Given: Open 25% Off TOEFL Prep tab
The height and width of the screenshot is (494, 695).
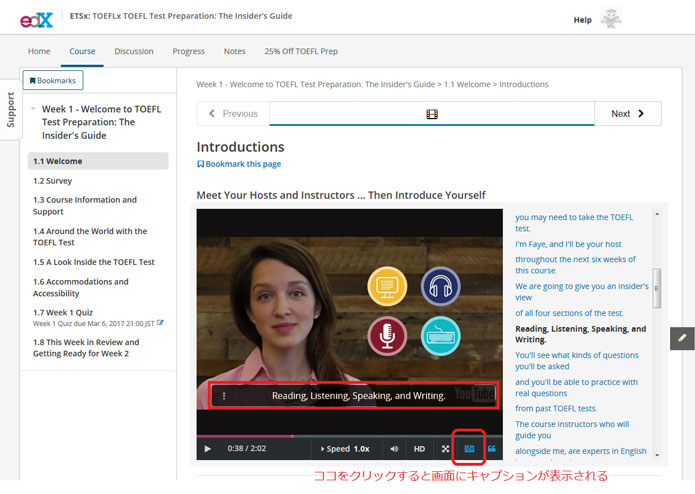Looking at the screenshot, I should pyautogui.click(x=301, y=51).
